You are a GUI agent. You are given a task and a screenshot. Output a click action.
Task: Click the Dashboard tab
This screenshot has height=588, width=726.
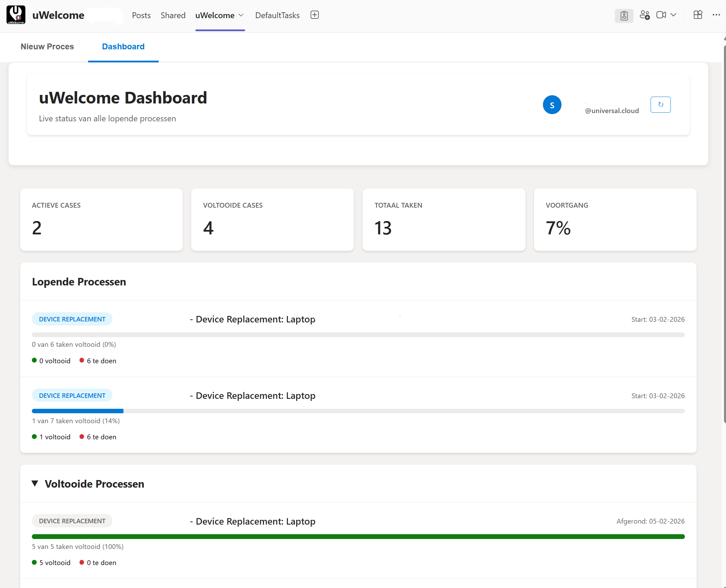coord(123,47)
